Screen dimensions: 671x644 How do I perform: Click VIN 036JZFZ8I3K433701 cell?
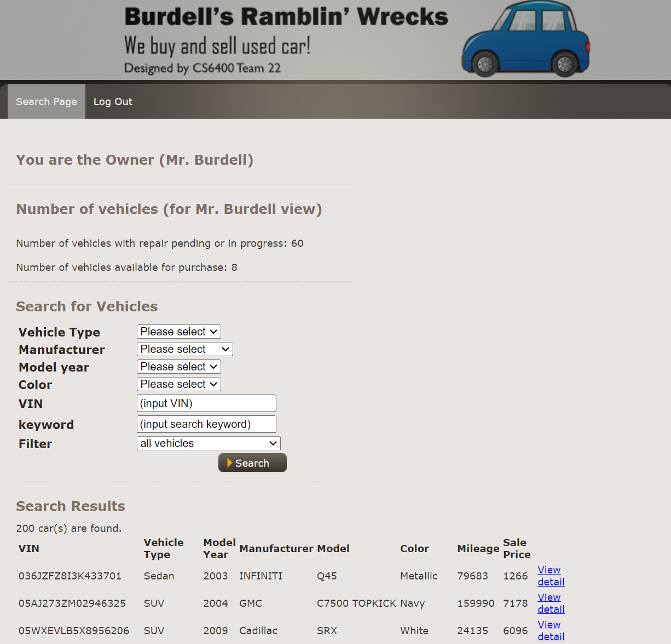(70, 576)
